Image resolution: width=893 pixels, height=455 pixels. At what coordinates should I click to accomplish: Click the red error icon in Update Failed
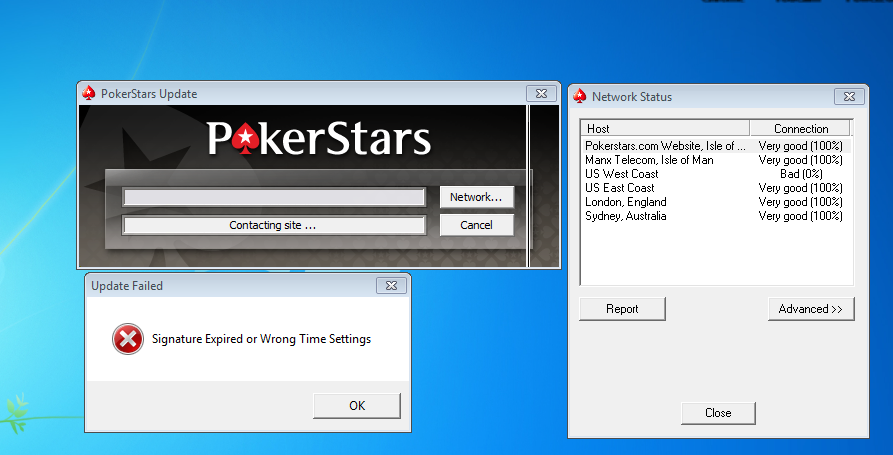pyautogui.click(x=128, y=339)
